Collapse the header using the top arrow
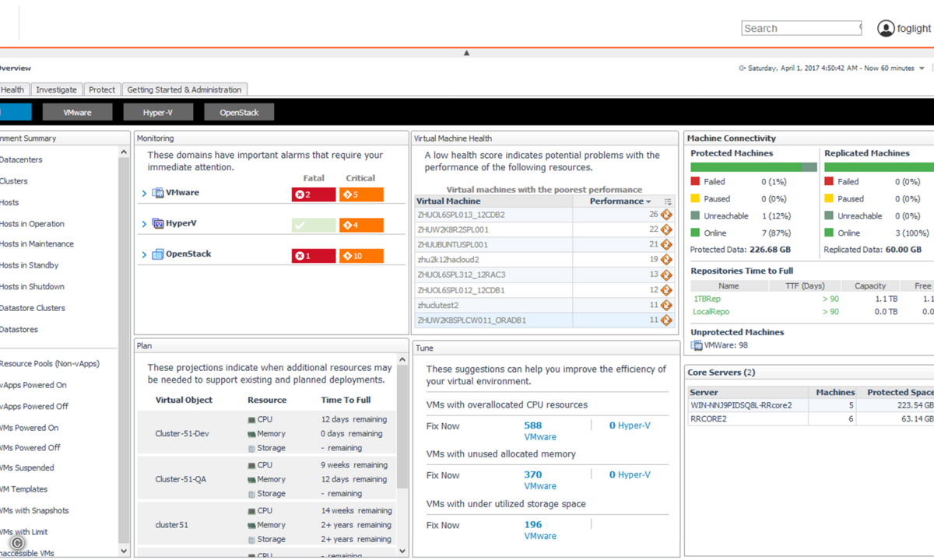The image size is (934, 560). (467, 53)
